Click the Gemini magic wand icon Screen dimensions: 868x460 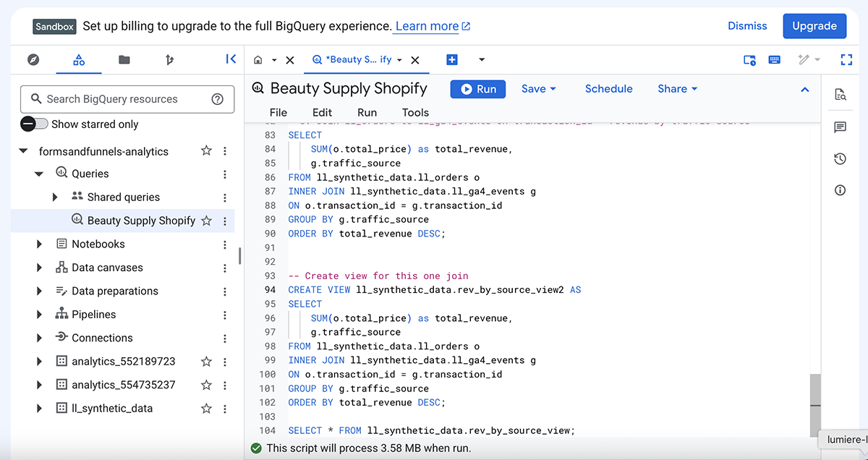[x=804, y=59]
